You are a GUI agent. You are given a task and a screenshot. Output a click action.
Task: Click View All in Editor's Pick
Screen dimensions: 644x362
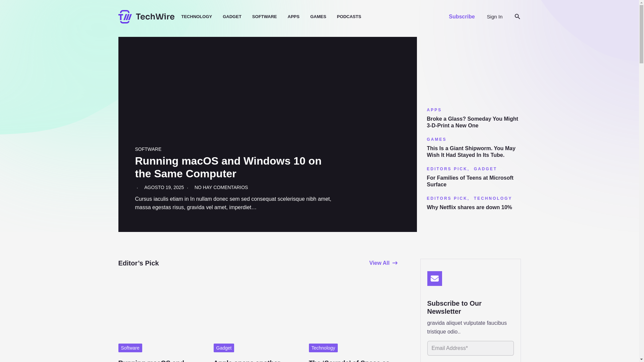point(383,263)
